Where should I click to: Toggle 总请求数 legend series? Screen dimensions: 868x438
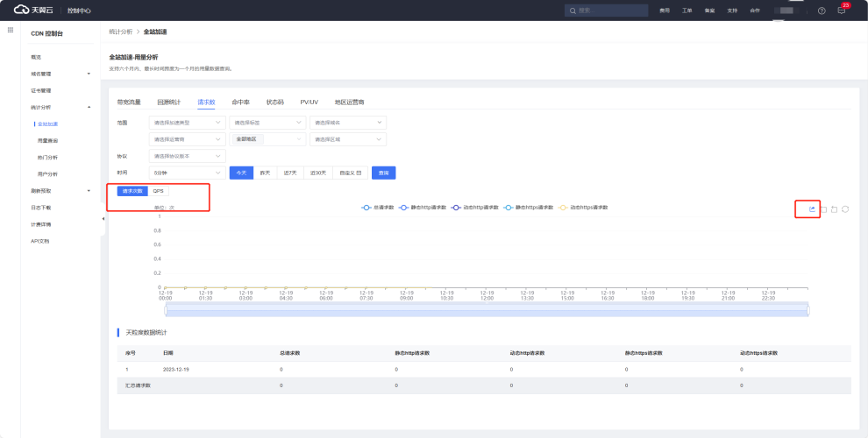coord(377,208)
